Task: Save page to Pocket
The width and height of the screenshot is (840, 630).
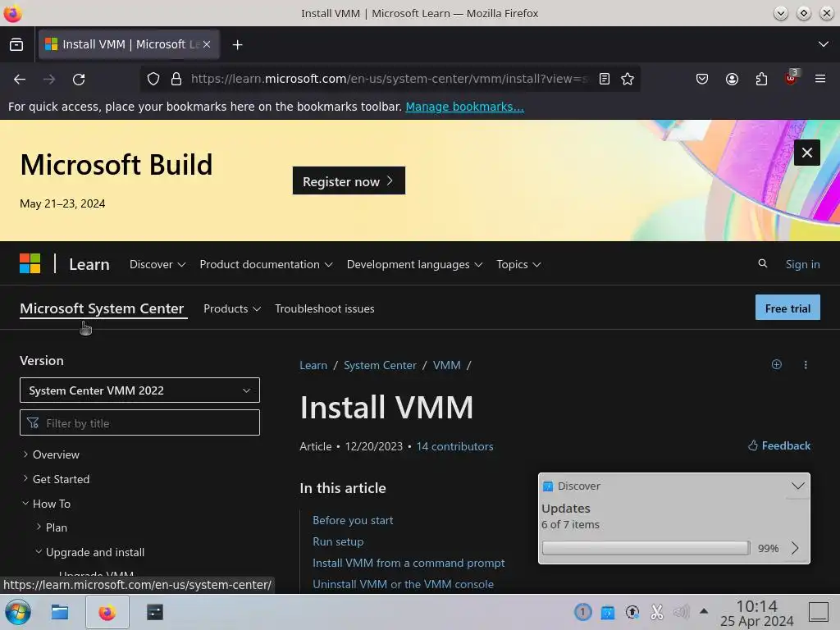Action: coord(702,80)
